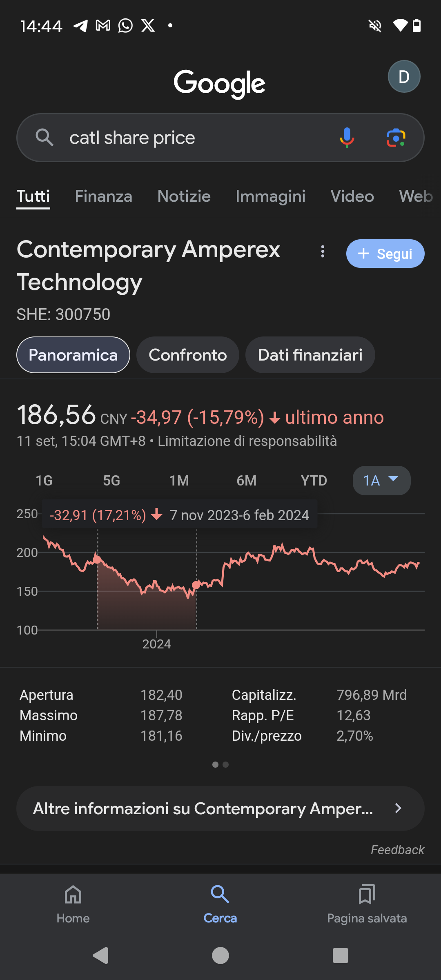
Task: Open Google Lens camera search
Action: coord(396,138)
